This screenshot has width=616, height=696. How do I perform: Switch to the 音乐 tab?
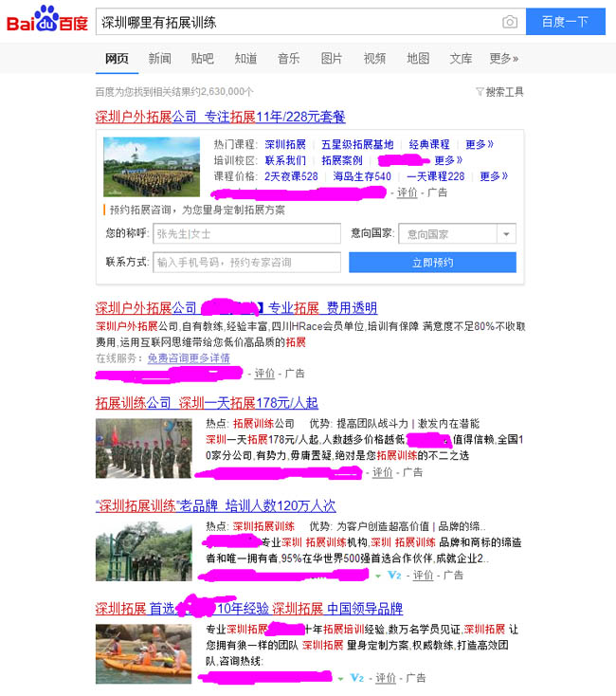tap(289, 59)
